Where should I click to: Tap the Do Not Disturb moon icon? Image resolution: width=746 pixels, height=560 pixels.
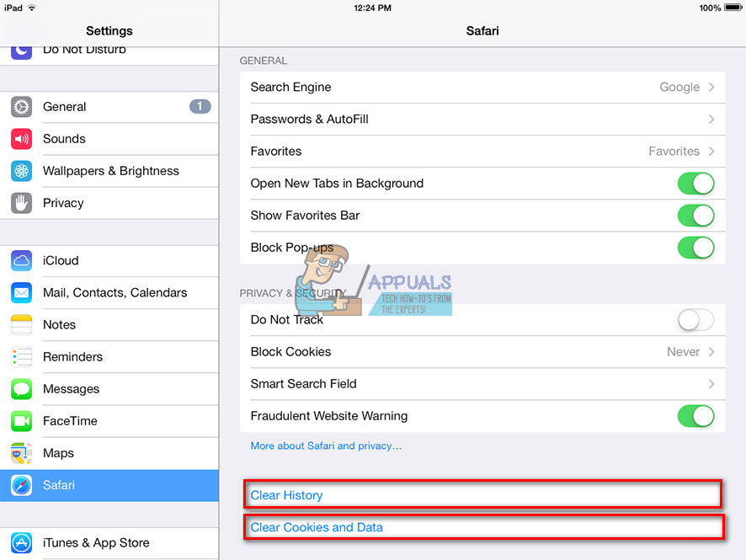21,52
